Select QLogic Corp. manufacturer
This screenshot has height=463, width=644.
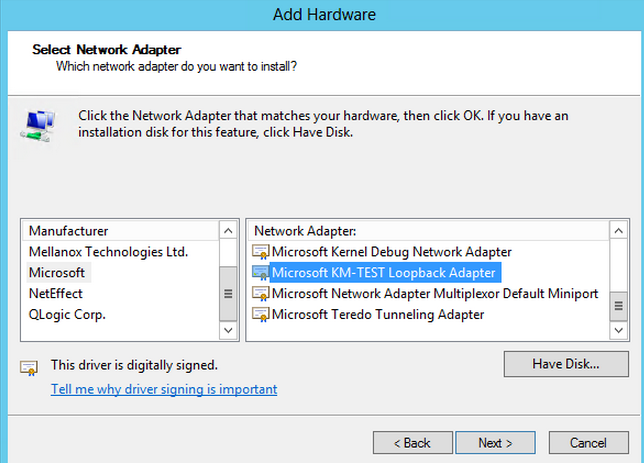point(67,315)
